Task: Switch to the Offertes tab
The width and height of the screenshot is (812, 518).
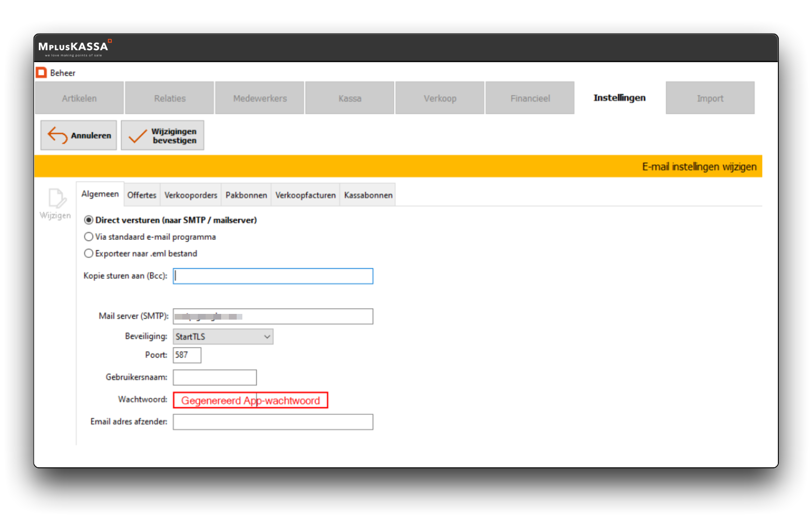Action: pyautogui.click(x=141, y=195)
